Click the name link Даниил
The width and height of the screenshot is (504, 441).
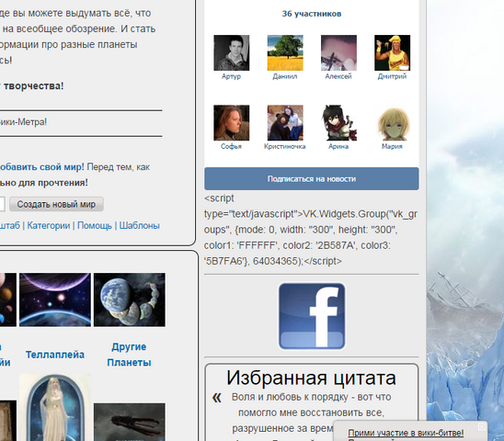click(285, 76)
